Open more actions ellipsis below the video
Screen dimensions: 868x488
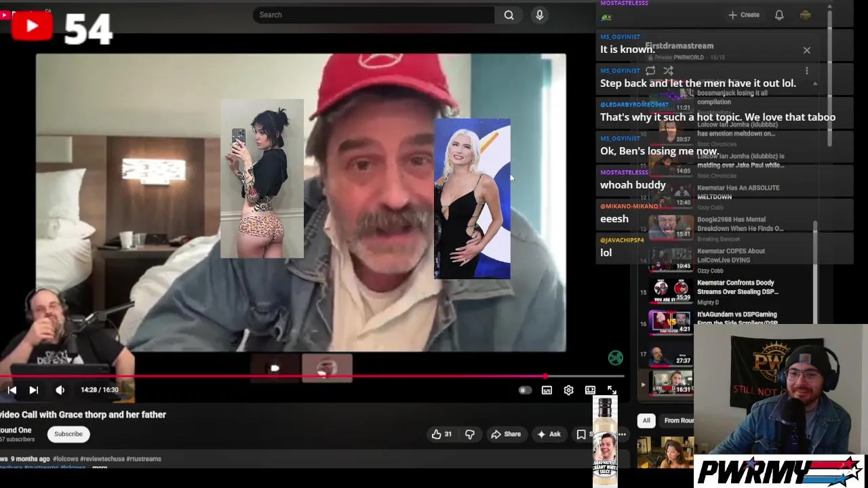pyautogui.click(x=622, y=434)
